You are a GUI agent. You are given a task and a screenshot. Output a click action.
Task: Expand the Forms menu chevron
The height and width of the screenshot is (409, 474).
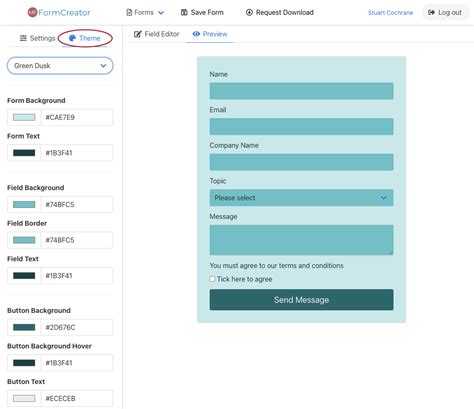click(161, 13)
